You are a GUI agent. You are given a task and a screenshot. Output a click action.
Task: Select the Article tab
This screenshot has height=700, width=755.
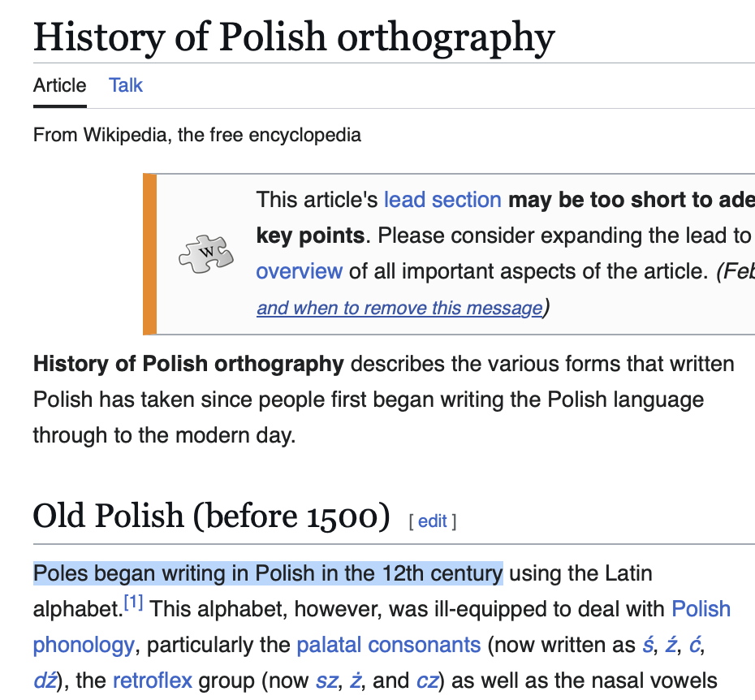(x=60, y=85)
